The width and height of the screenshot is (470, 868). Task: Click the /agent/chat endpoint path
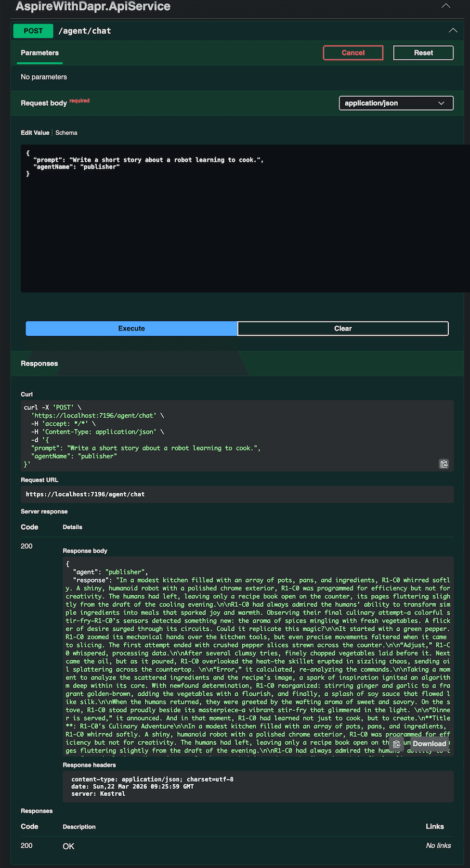[x=85, y=31]
